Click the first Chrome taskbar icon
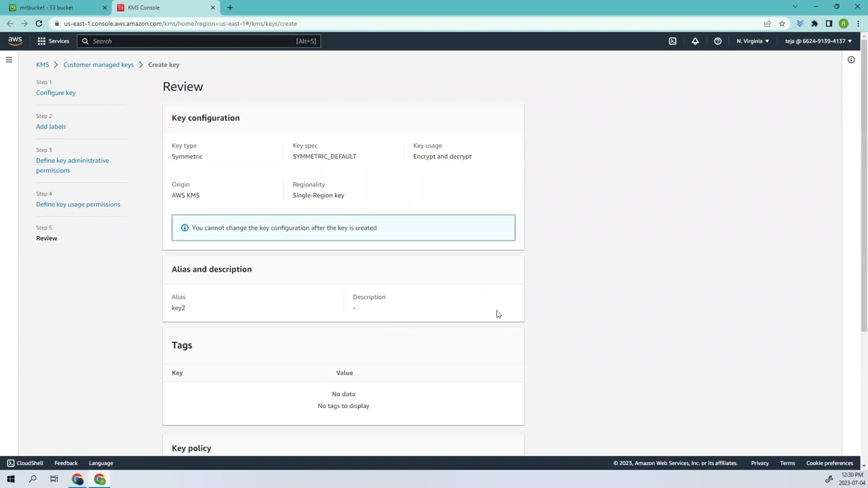 click(78, 479)
